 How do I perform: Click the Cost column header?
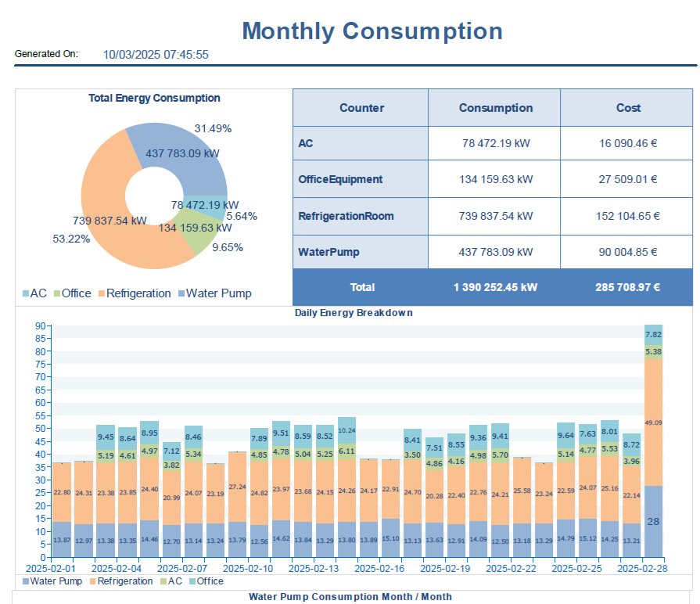tap(628, 108)
